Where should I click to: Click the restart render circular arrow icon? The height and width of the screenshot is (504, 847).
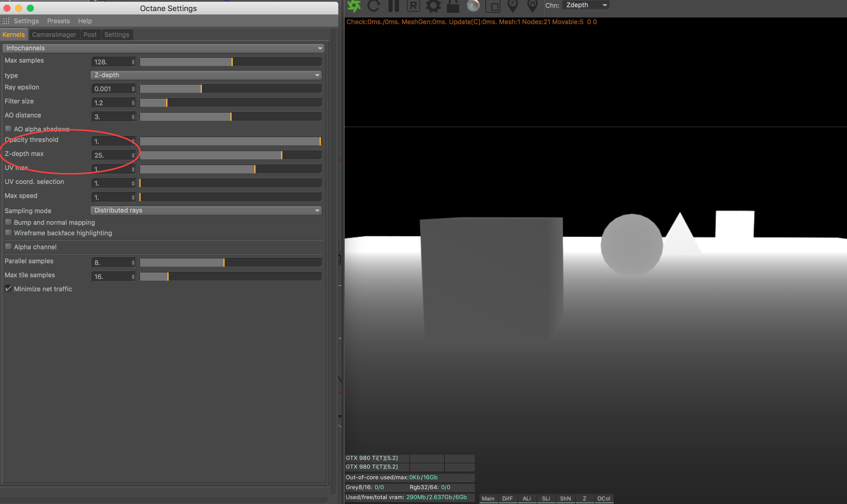(x=374, y=6)
